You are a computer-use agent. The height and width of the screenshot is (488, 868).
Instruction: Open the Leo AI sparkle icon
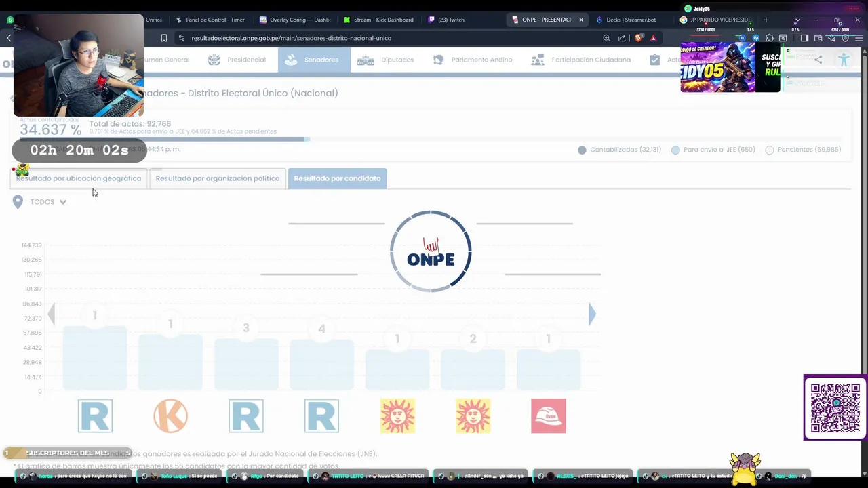(832, 38)
